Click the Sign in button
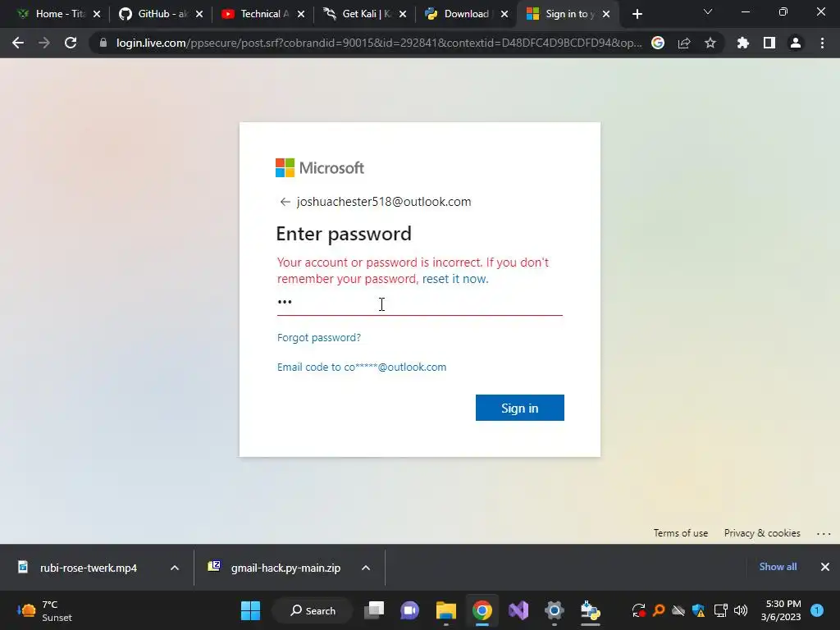 [519, 408]
